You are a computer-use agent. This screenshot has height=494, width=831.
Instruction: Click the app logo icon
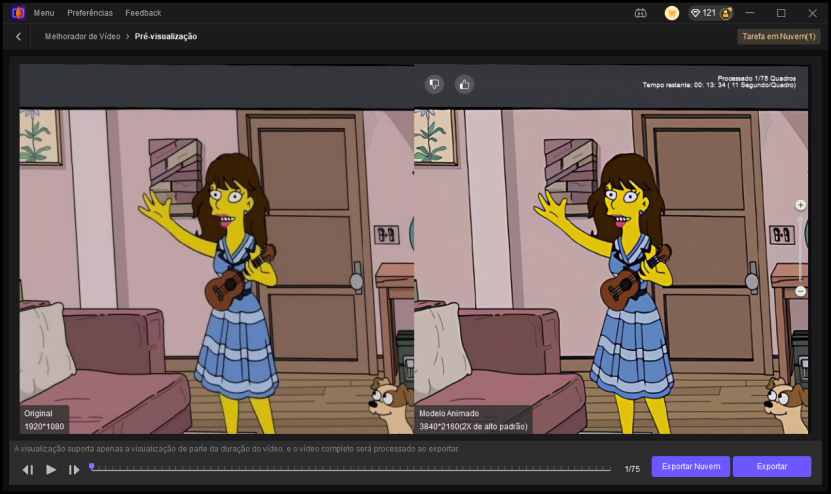pyautogui.click(x=18, y=13)
